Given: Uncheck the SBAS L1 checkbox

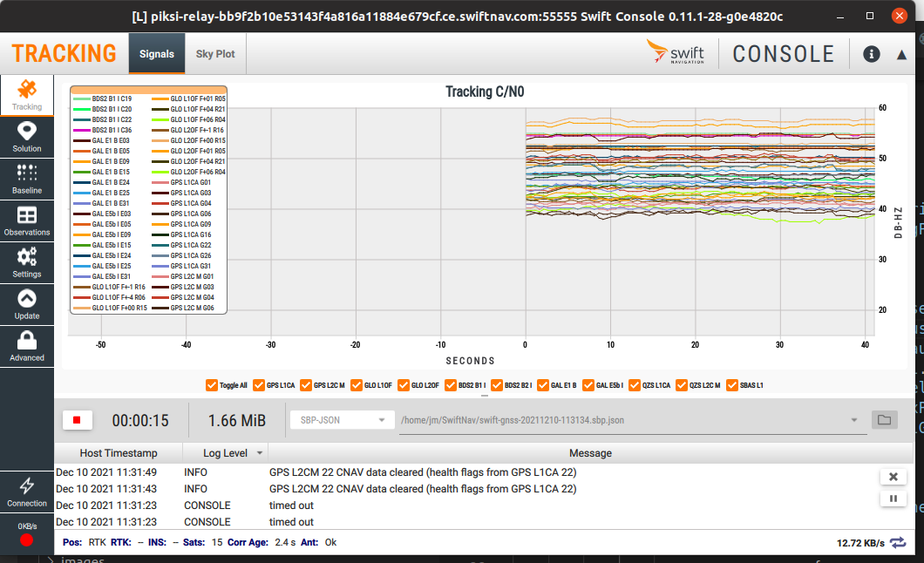Looking at the screenshot, I should click(x=732, y=385).
